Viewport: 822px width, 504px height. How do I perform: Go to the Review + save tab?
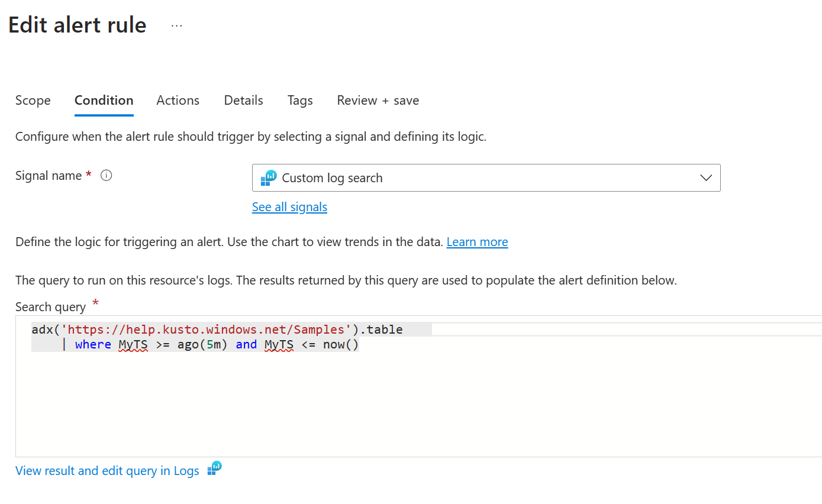378,100
